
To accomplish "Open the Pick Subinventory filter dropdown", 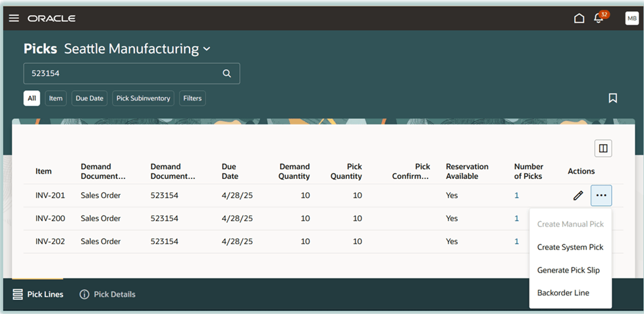I will 144,98.
